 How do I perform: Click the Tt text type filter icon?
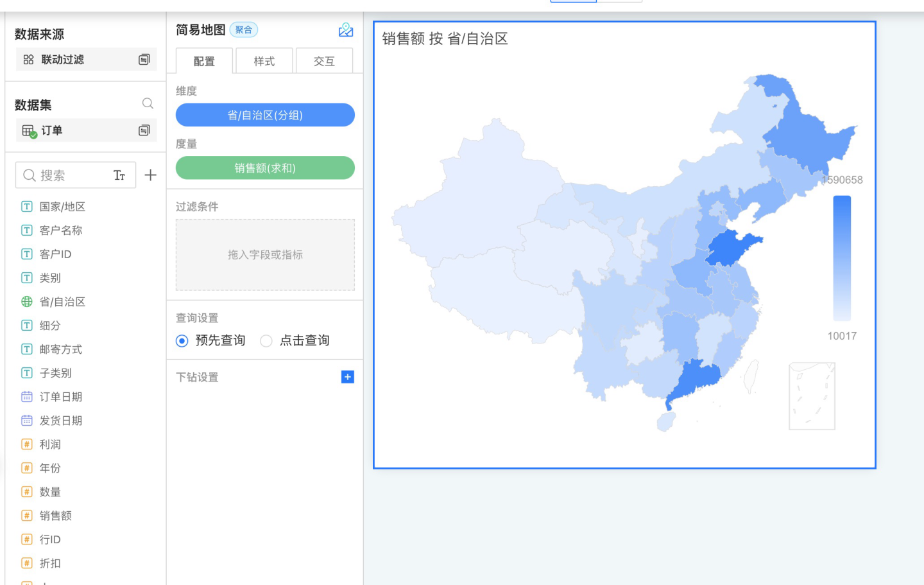[119, 175]
